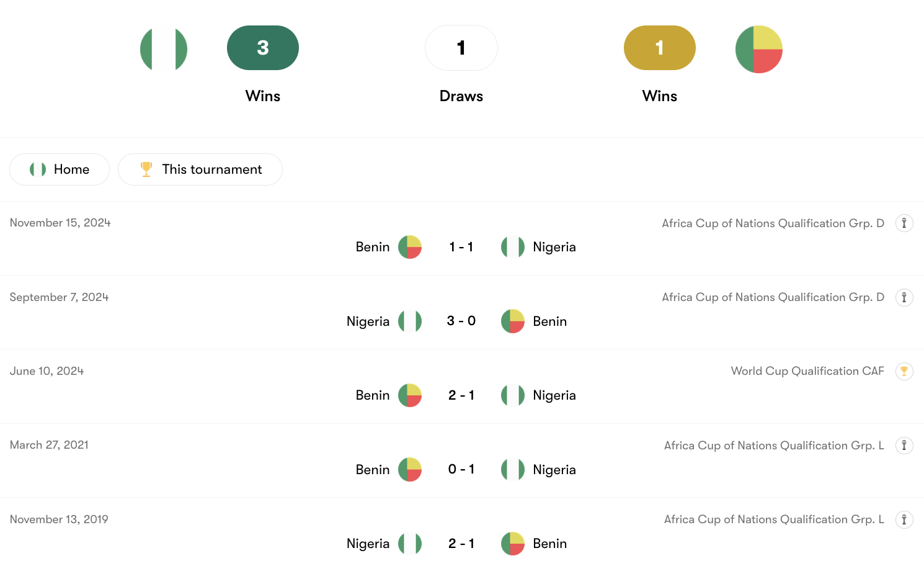Click Benin's gold 1 wins badge
The height and width of the screenshot is (566, 924).
click(659, 48)
